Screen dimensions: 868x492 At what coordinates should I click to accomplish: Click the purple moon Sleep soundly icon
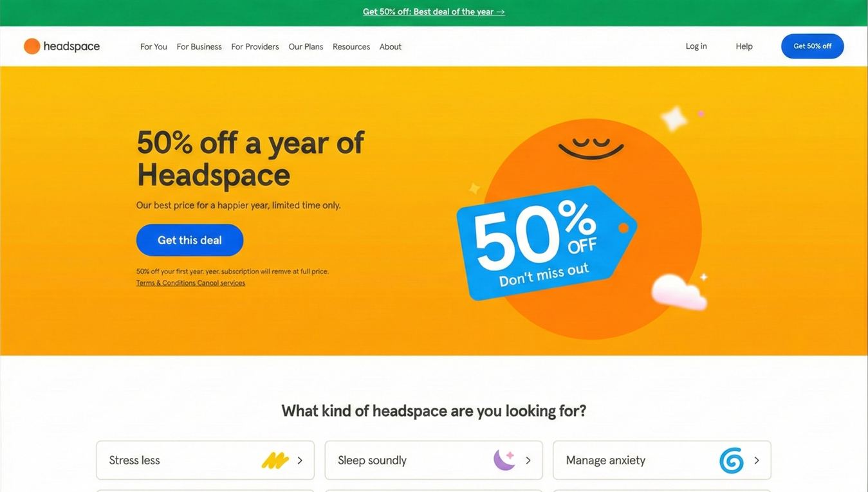pos(504,460)
